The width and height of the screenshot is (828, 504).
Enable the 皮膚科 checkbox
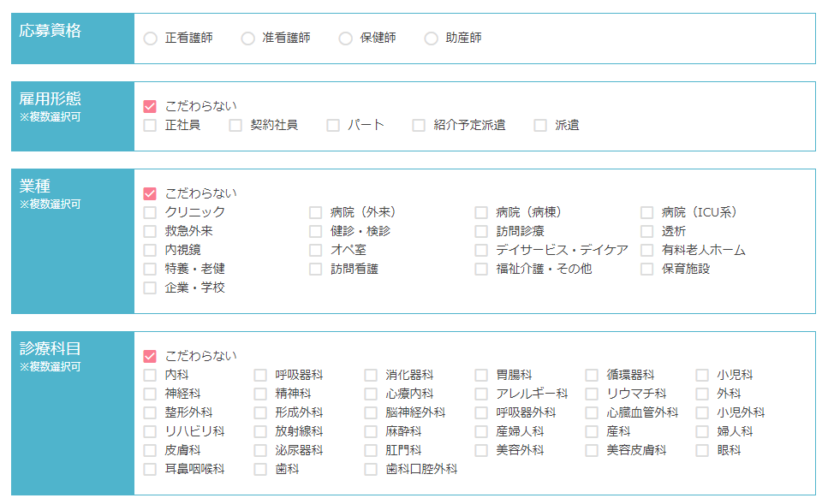coord(150,451)
